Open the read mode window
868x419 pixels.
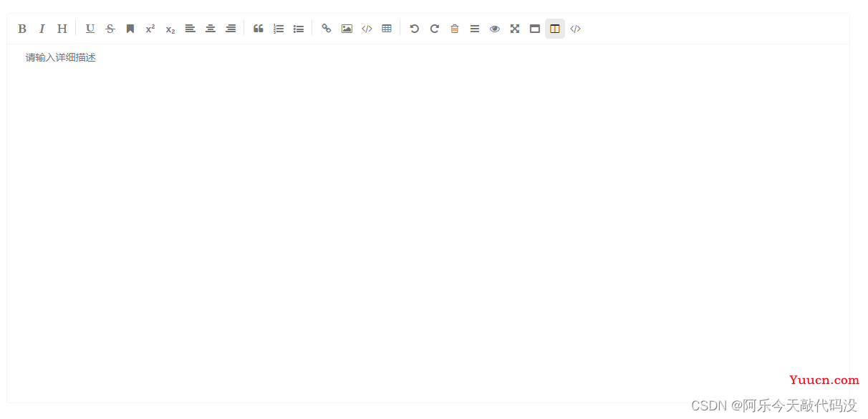coord(535,29)
